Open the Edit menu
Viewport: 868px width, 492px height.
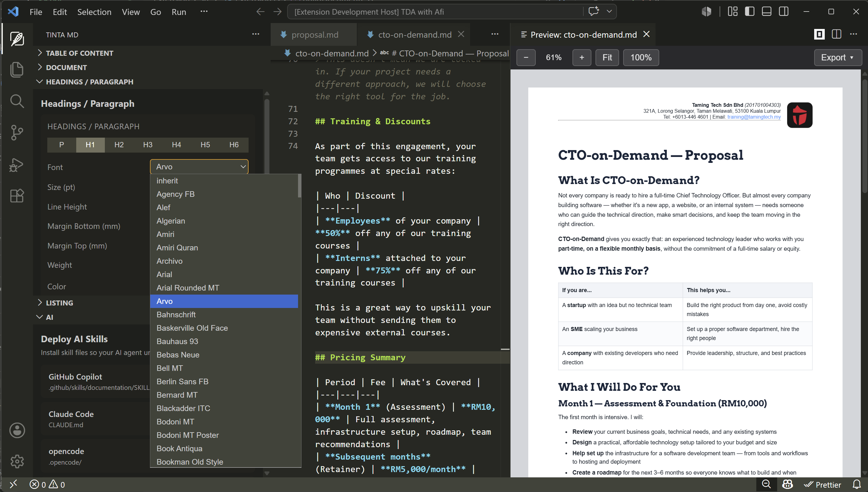[60, 12]
